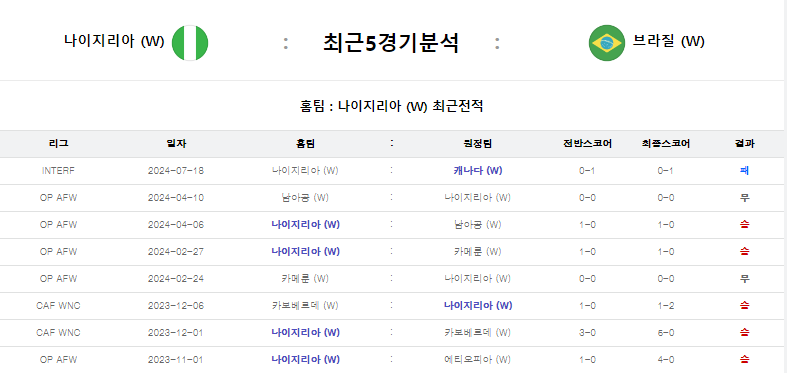Select the date 2024-02-27
Image resolution: width=787 pixels, height=373 pixels.
pos(176,252)
